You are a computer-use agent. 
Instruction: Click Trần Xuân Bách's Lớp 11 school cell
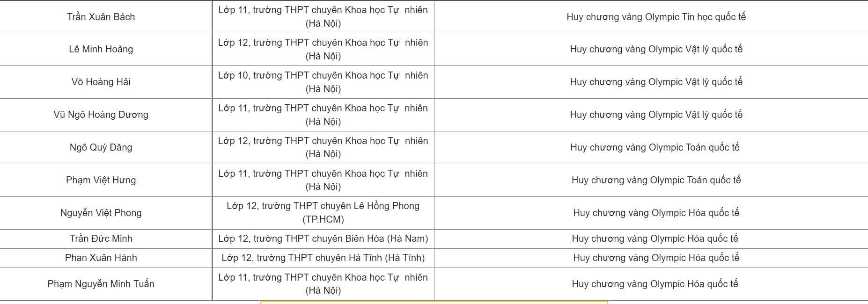(323, 17)
